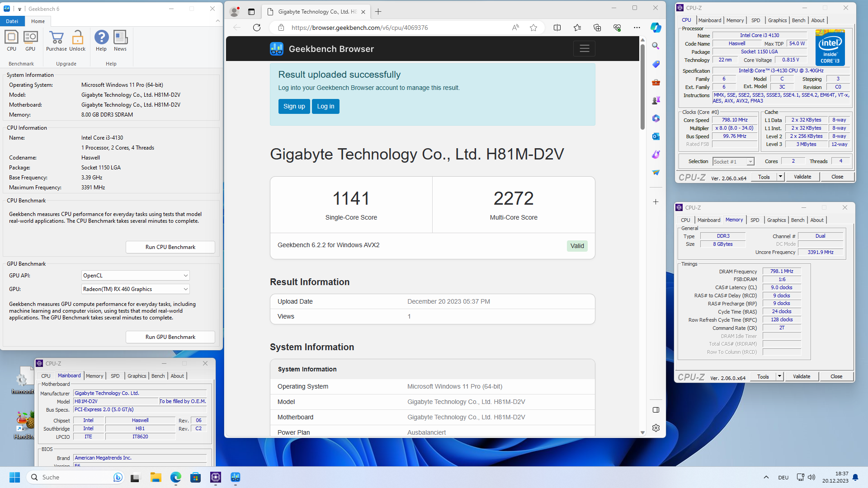868x488 pixels.
Task: Show hidden system tray icons chevron
Action: 766,477
